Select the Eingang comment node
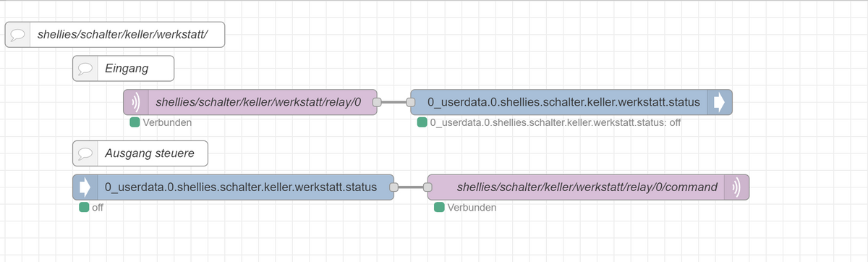Image resolution: width=868 pixels, height=262 pixels. coord(123,69)
